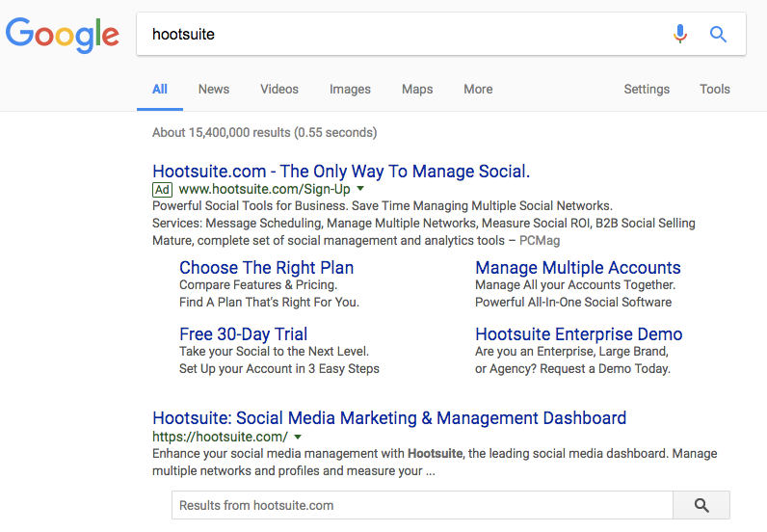Click Are you an Enterprise, Large Brand text
The image size is (767, 532).
coord(571,352)
